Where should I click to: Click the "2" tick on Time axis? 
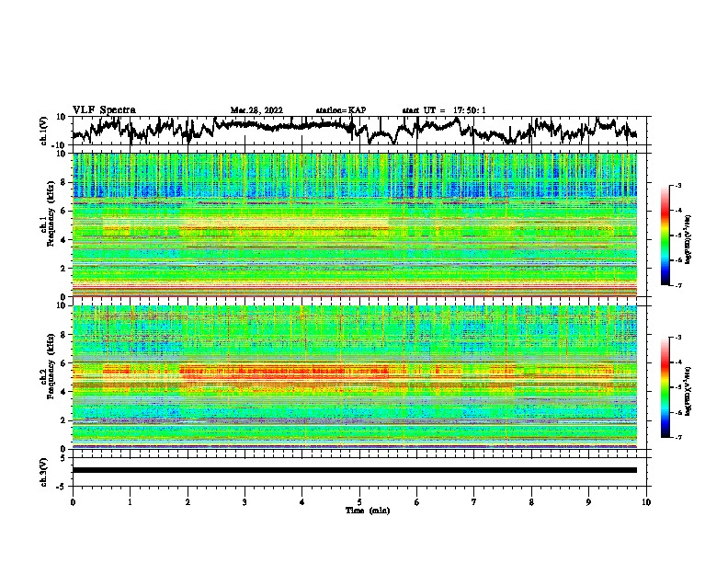click(x=188, y=502)
